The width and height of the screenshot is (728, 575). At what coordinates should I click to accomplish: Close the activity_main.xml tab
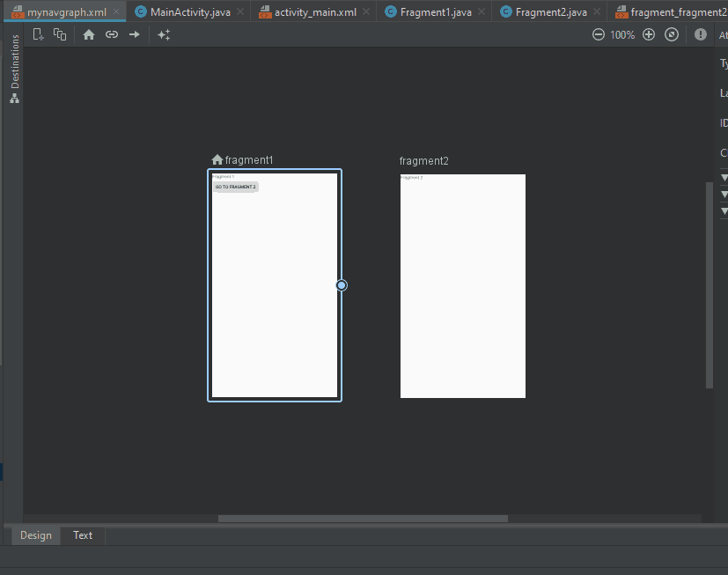pos(365,11)
